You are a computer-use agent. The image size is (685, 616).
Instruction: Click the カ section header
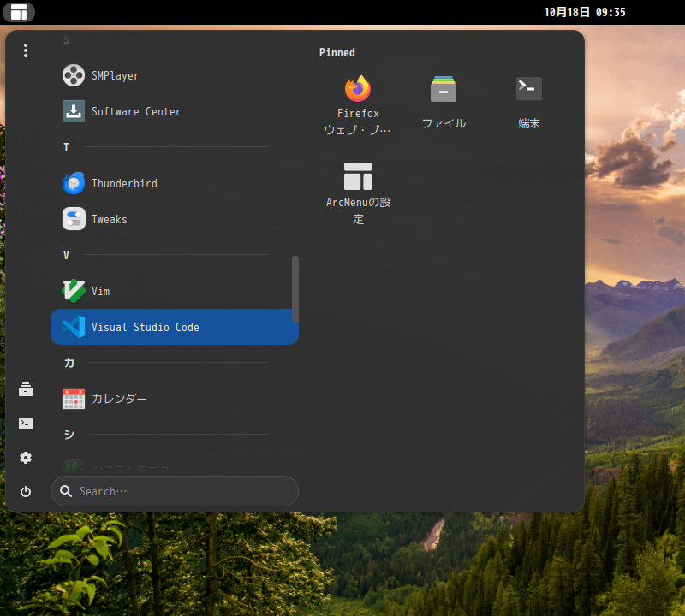69,363
